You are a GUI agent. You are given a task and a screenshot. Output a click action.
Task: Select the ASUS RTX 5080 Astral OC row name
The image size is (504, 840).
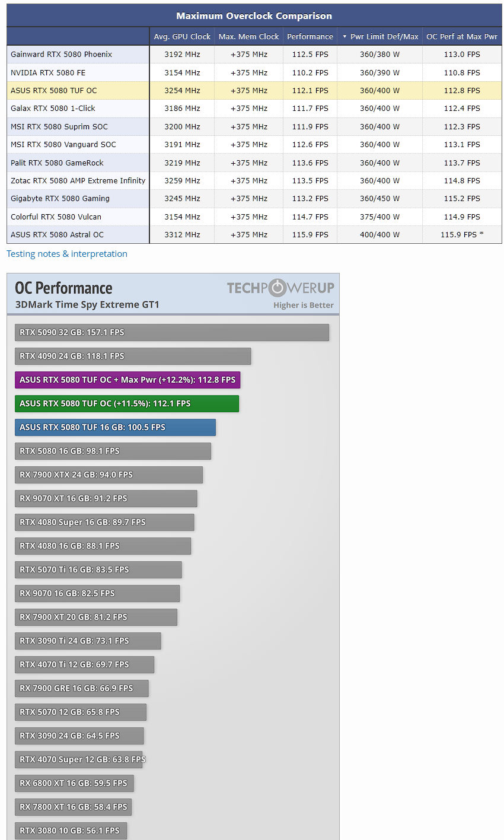coord(57,235)
